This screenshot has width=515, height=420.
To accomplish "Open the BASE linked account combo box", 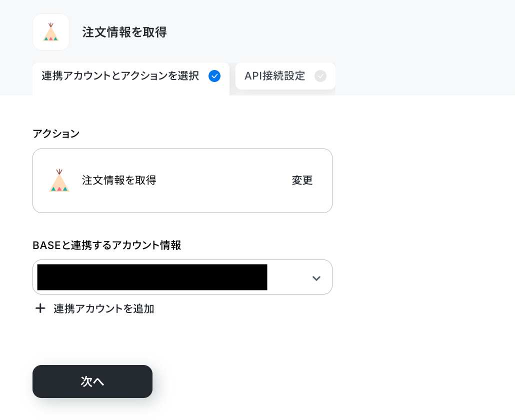I will tap(182, 277).
